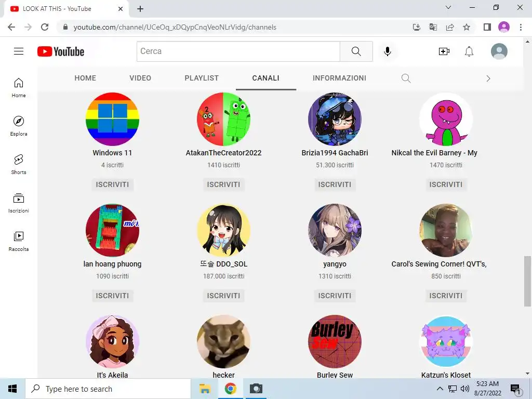This screenshot has height=399, width=532.
Task: Show more channel tabs with arrow
Action: (x=488, y=79)
